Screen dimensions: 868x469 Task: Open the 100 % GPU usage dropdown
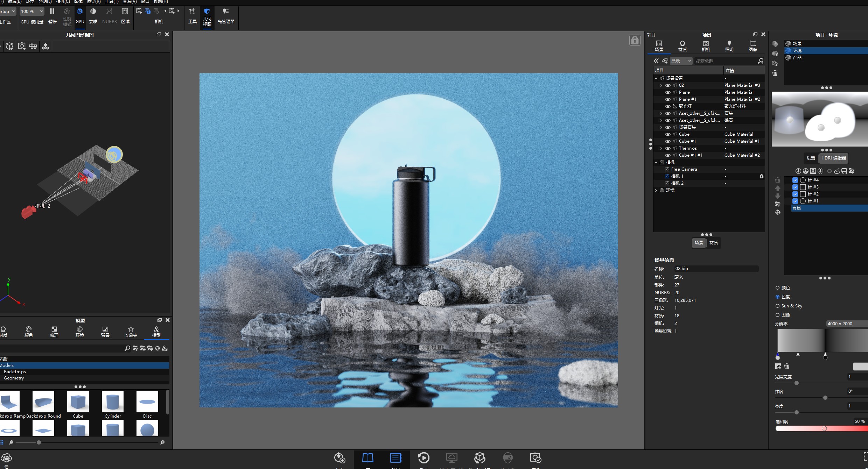coord(32,11)
